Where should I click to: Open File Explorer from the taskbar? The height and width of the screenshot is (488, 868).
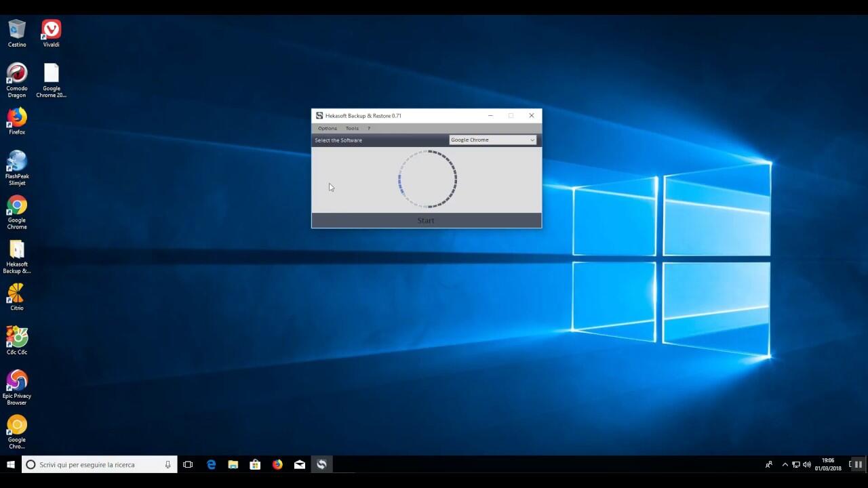coord(233,464)
